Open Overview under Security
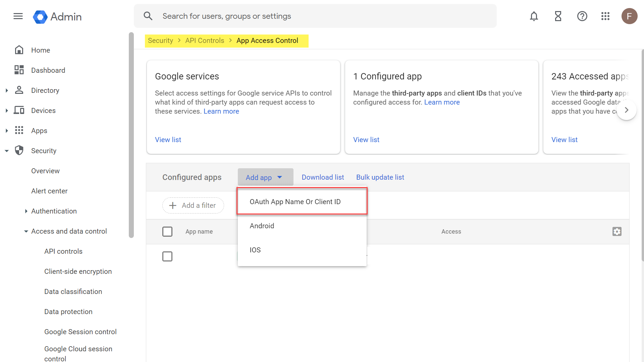This screenshot has height=362, width=644. tap(45, 171)
